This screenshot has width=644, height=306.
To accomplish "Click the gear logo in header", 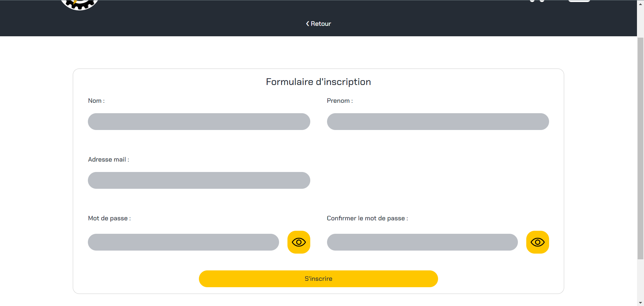I will 79,5.
